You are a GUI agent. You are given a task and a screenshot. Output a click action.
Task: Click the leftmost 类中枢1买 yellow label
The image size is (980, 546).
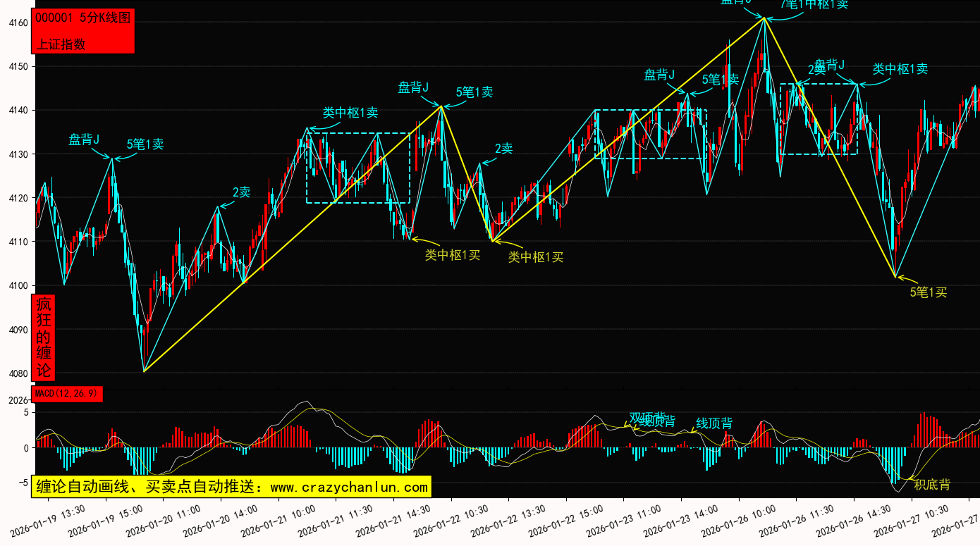(x=452, y=255)
